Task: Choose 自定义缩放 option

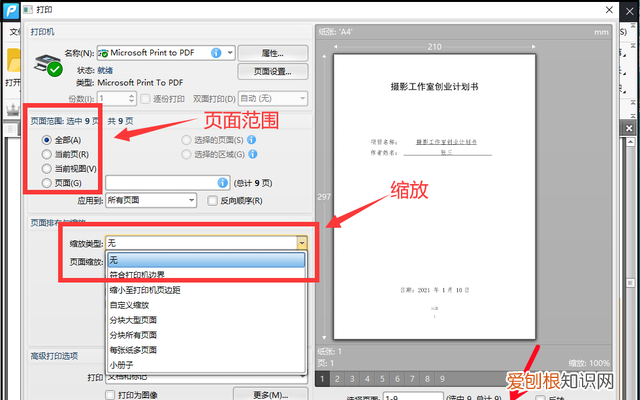Action: pyautogui.click(x=206, y=305)
